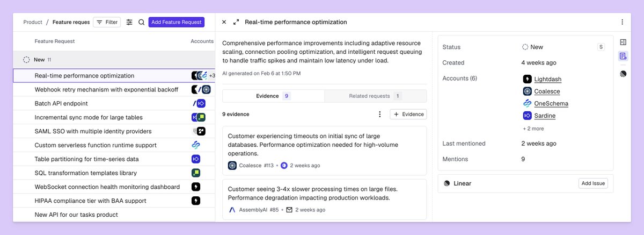644x235 pixels.
Task: Click the purple source icon on evidence #113
Action: [x=284, y=166]
